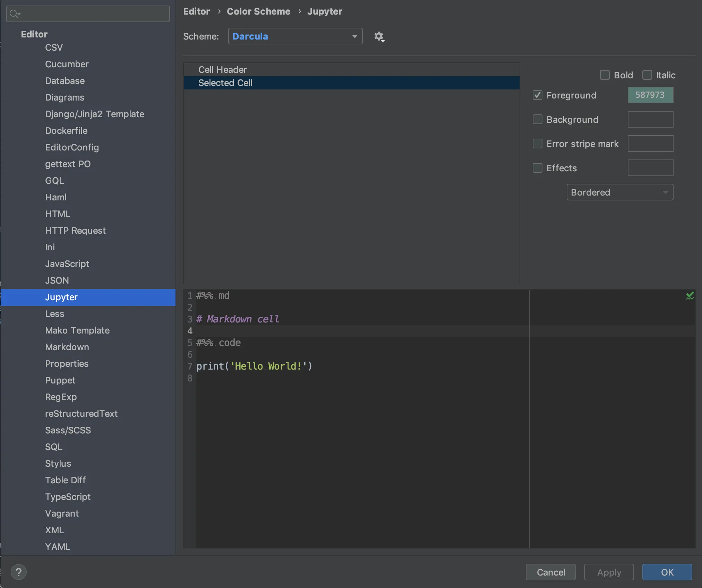Select Markdown in the language list
702x588 pixels.
pos(67,347)
